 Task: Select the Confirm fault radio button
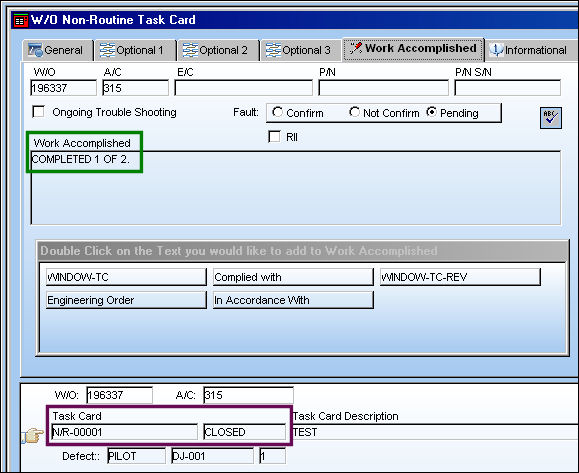pos(277,112)
